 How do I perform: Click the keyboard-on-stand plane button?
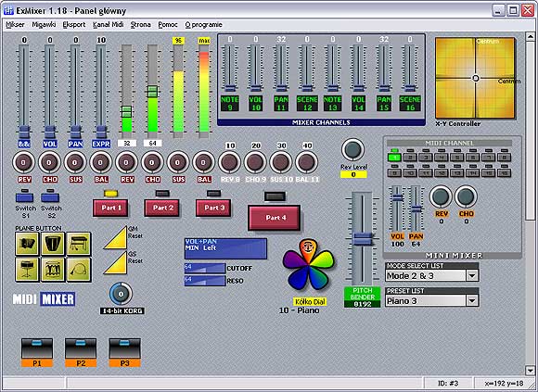pyautogui.click(x=79, y=244)
